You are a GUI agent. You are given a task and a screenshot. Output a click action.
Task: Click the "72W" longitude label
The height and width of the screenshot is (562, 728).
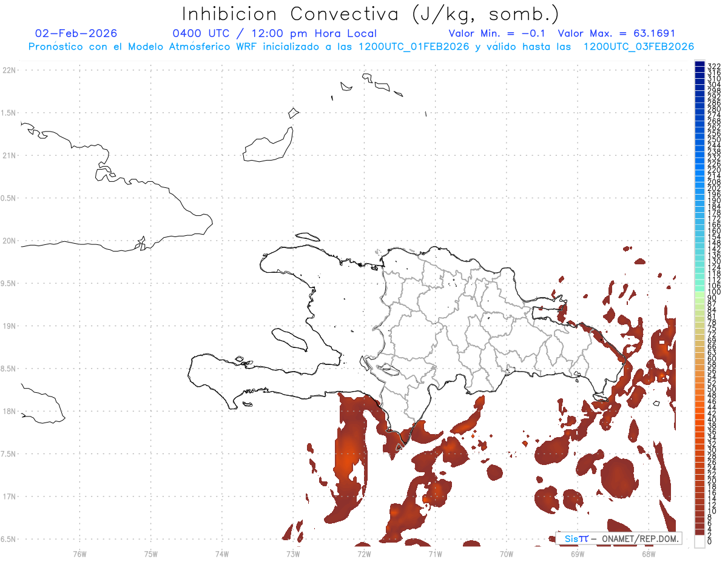pos(364,553)
